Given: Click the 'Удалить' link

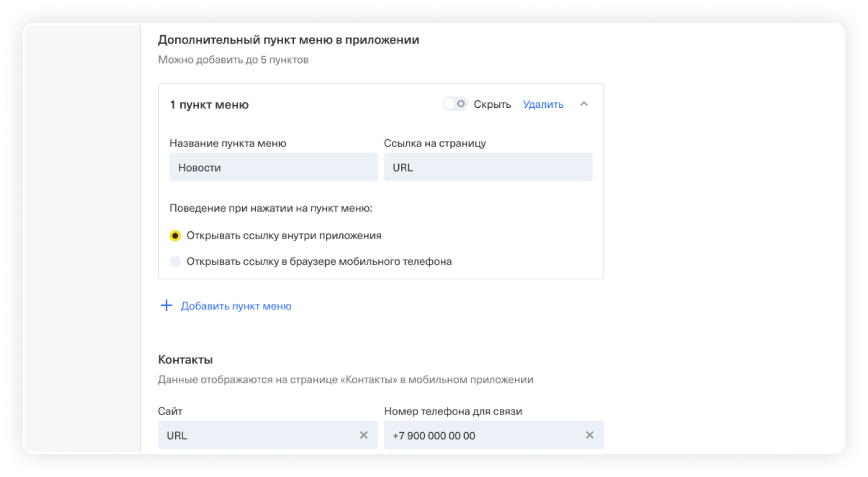Looking at the screenshot, I should [x=543, y=104].
